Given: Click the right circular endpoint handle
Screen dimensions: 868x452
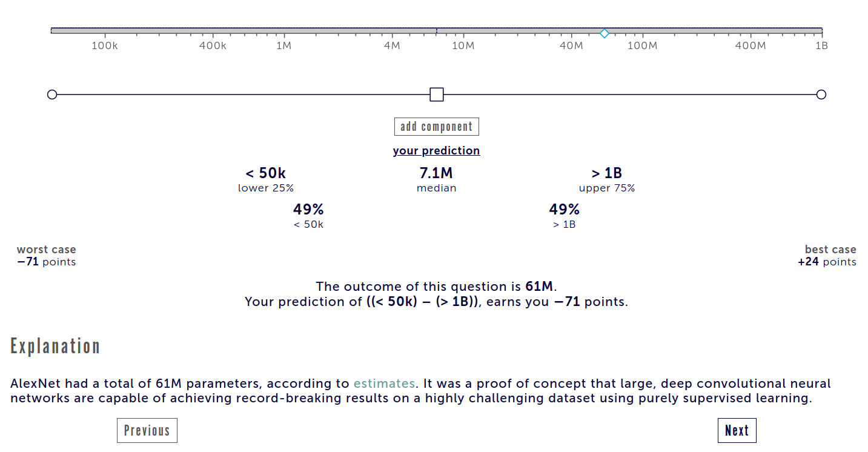Looking at the screenshot, I should coord(821,95).
